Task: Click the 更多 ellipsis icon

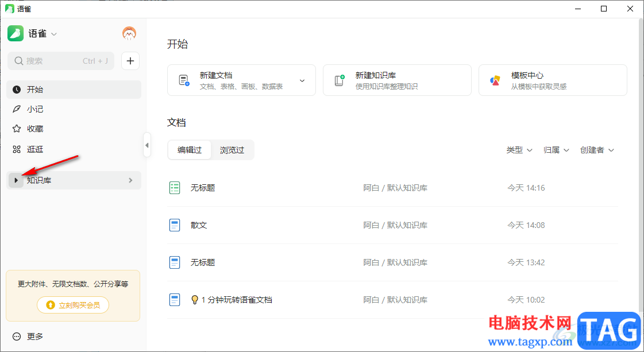Action: pyautogui.click(x=17, y=336)
